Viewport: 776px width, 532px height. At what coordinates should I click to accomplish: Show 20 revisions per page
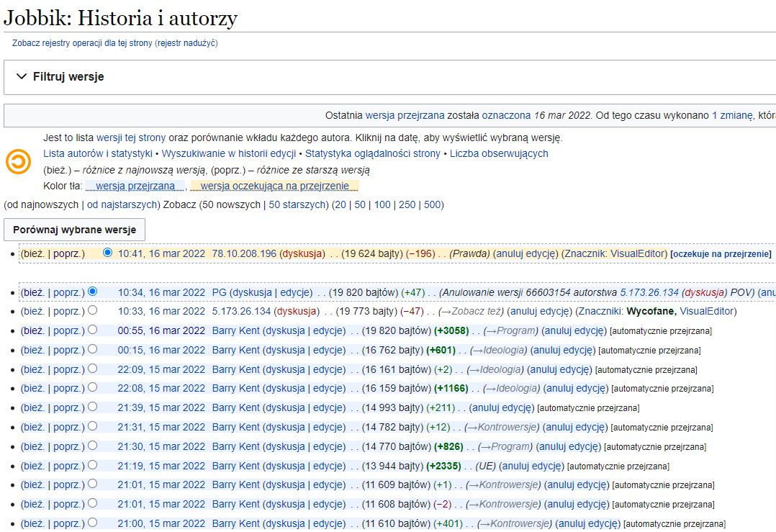(x=340, y=204)
